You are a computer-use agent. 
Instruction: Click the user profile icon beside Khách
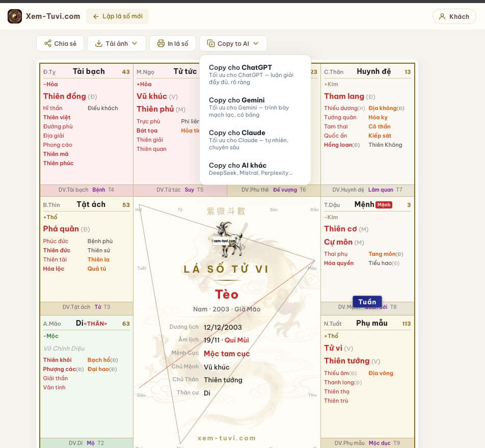442,16
